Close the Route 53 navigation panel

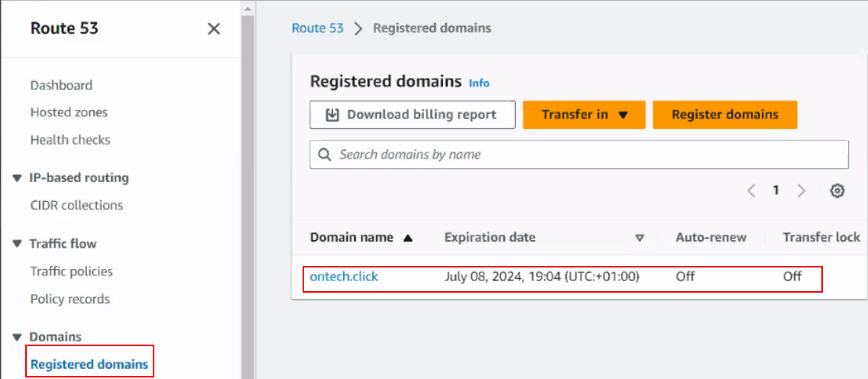pos(214,29)
